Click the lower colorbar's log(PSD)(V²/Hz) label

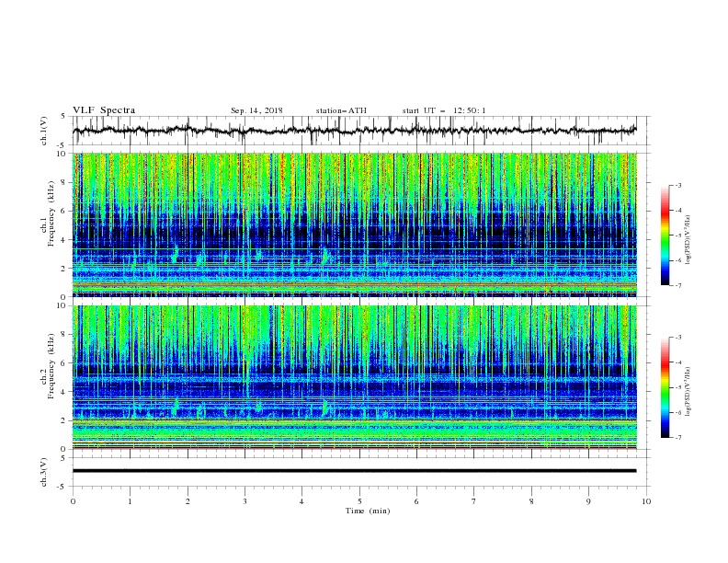pos(688,392)
